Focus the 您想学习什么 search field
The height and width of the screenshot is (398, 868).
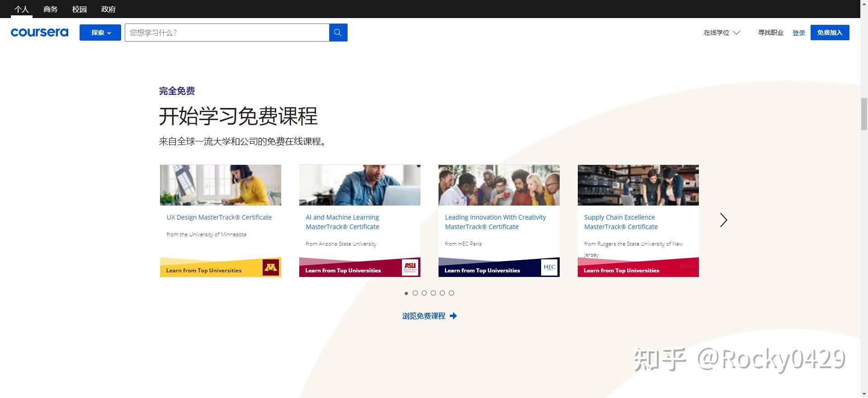coord(227,33)
